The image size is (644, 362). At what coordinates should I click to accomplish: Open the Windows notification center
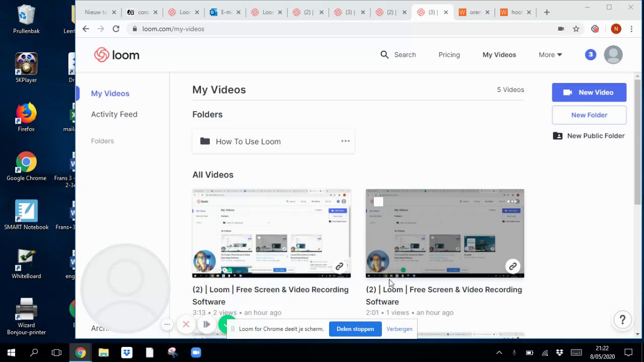coord(628,352)
